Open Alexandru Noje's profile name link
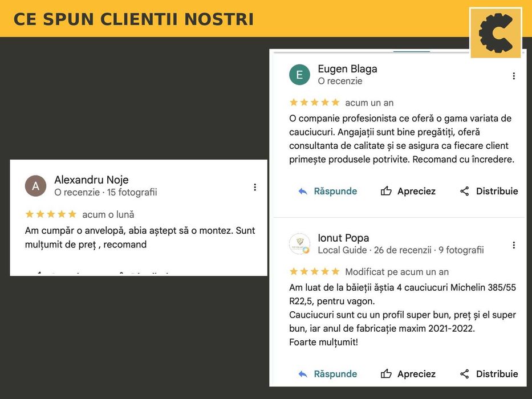The image size is (532, 399). pos(91,180)
